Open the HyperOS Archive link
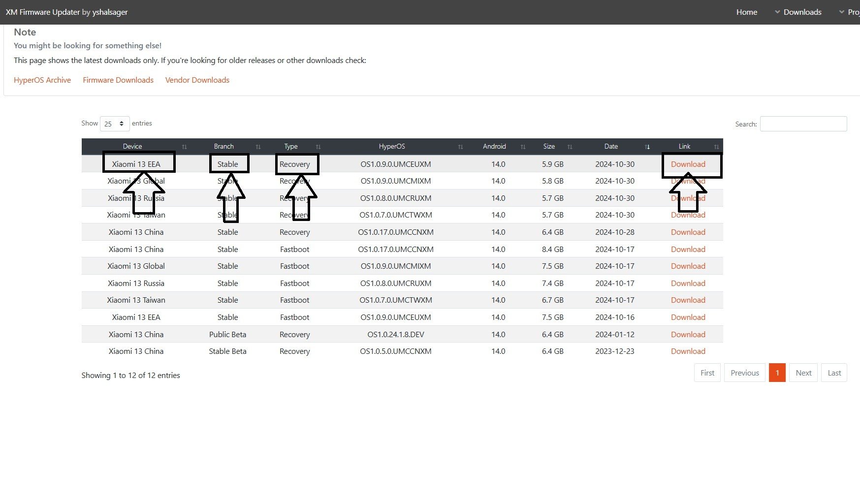The width and height of the screenshot is (860, 504). [x=42, y=80]
